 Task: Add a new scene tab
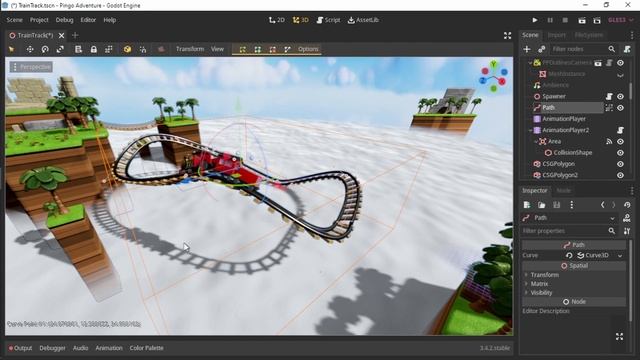point(75,36)
